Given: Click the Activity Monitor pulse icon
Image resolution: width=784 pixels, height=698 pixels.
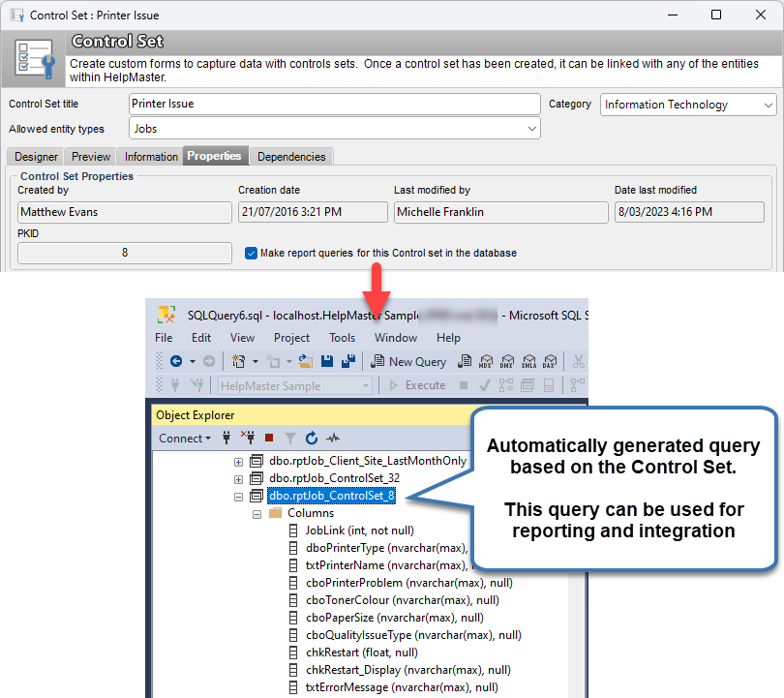Looking at the screenshot, I should click(333, 438).
